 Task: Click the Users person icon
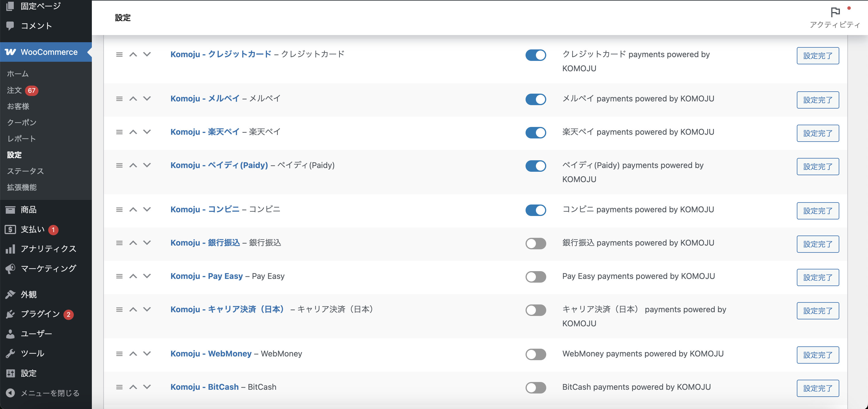10,333
